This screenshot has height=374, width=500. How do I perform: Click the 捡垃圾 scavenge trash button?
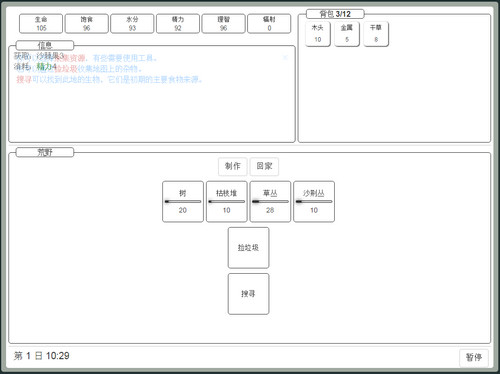[248, 248]
